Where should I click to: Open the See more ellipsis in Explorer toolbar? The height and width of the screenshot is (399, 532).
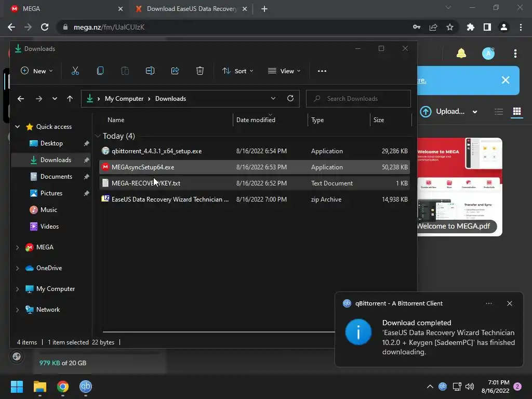point(322,71)
